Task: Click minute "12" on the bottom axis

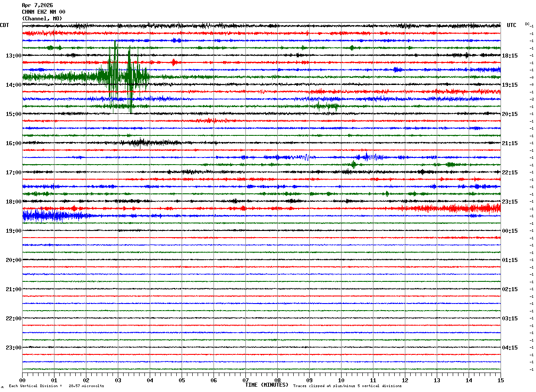Action: 405,380
